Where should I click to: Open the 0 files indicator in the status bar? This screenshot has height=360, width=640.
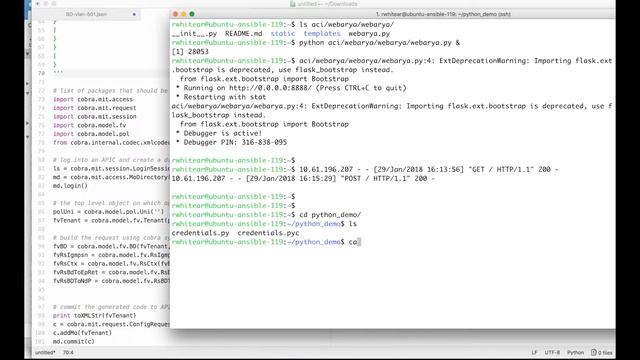tap(602, 352)
